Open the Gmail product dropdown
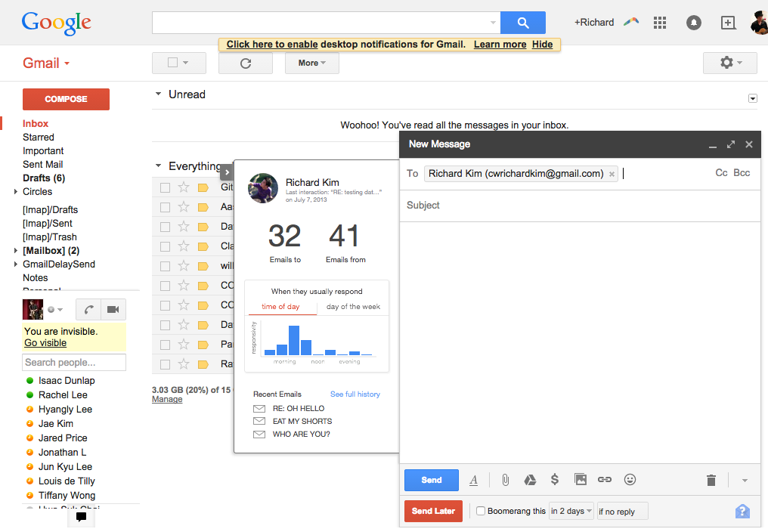Screen dimensions: 768x532 click(x=46, y=63)
